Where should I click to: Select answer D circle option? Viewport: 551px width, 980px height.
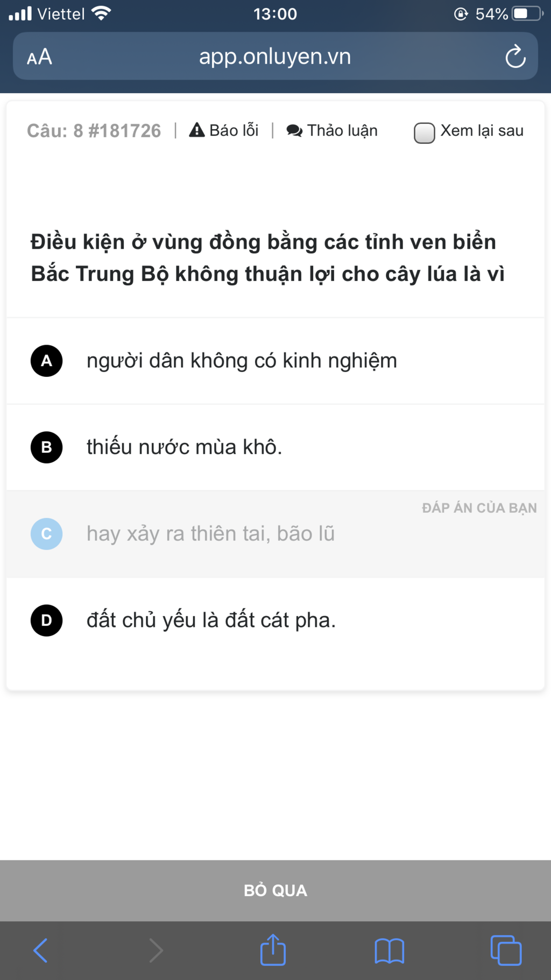(47, 620)
